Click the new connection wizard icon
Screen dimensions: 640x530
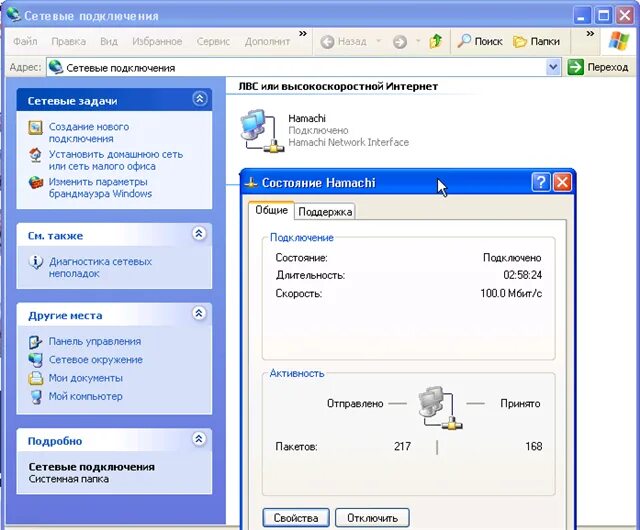tap(36, 127)
